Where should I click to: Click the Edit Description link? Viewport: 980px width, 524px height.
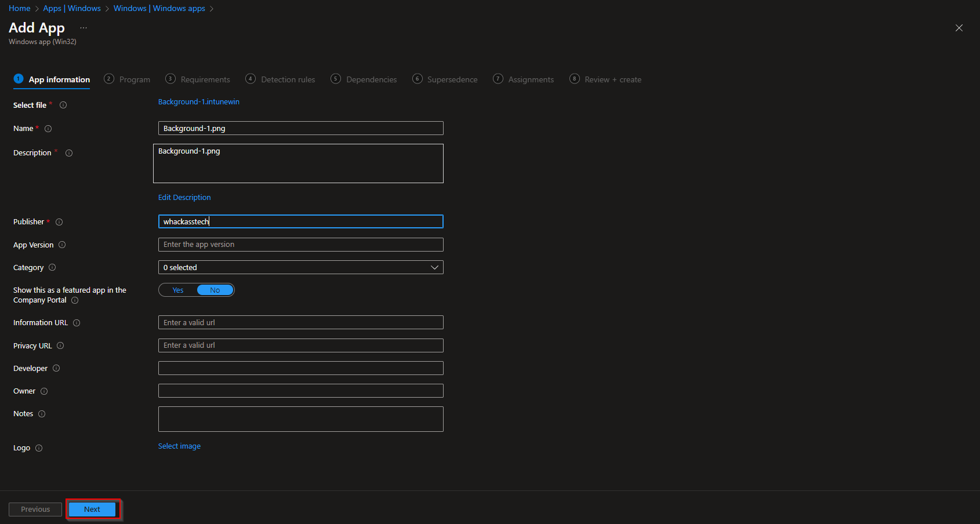tap(184, 197)
